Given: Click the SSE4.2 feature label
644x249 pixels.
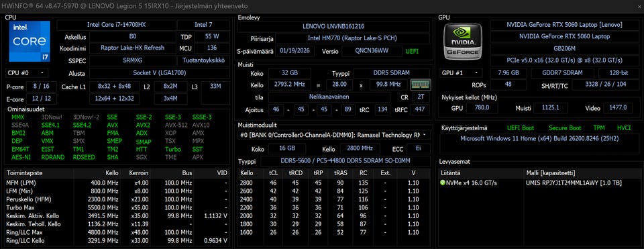Looking at the screenshot, I should coord(82,125).
